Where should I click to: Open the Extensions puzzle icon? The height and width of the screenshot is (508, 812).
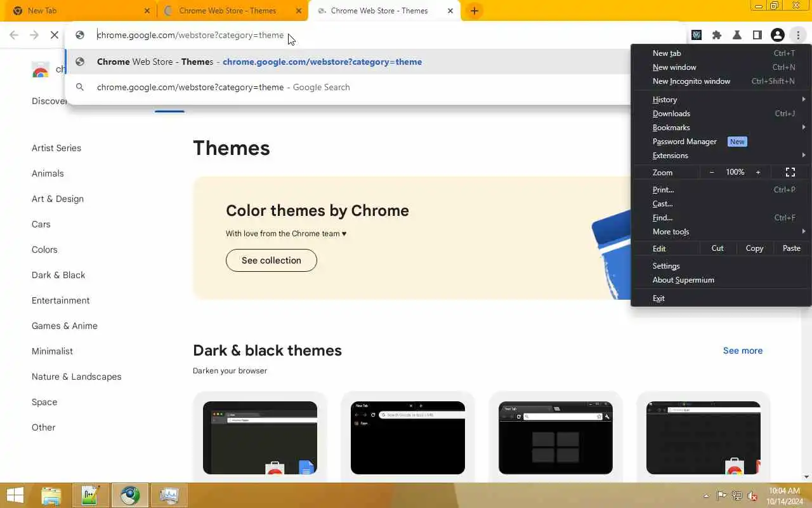tap(717, 35)
